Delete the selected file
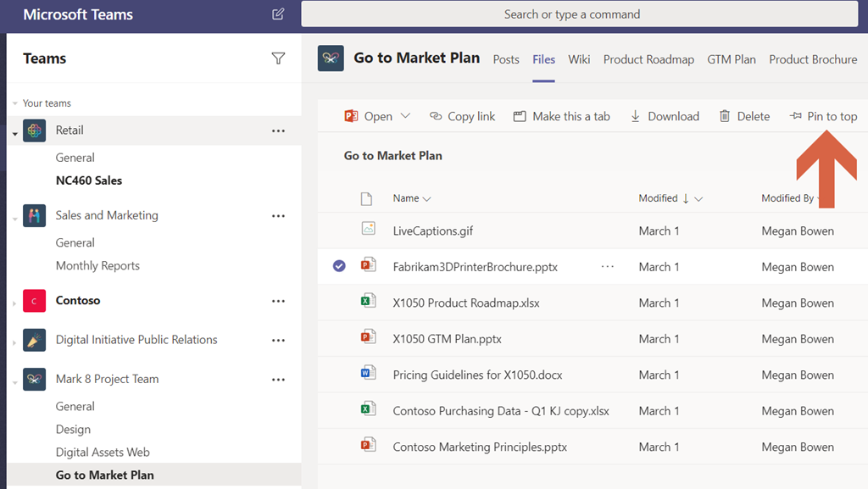Viewport: 868px width, 489px height. pos(744,116)
